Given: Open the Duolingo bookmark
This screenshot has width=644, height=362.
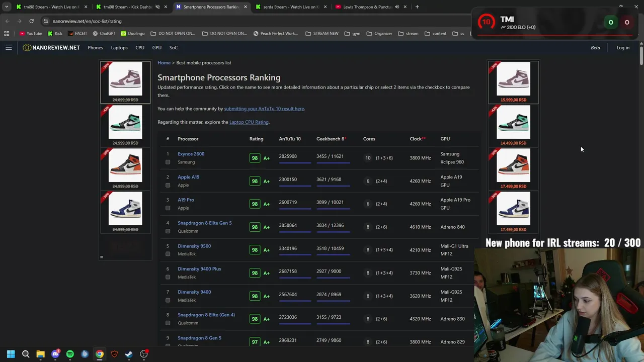Looking at the screenshot, I should point(132,33).
